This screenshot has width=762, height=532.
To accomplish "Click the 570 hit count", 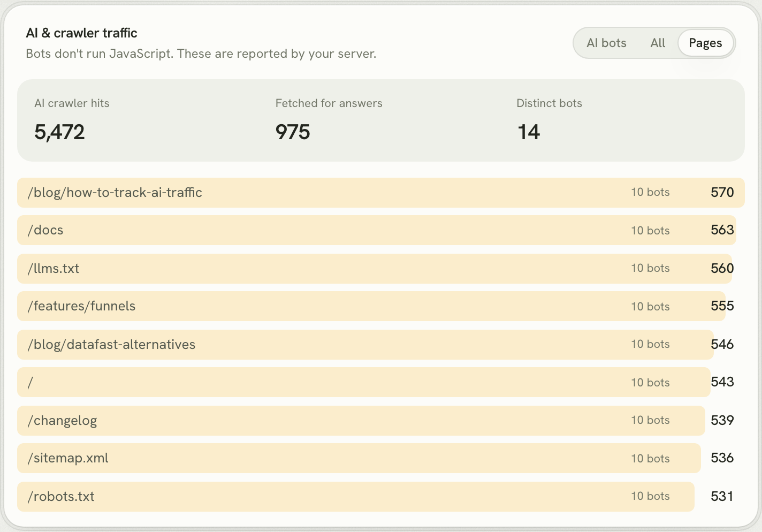I will [x=722, y=193].
